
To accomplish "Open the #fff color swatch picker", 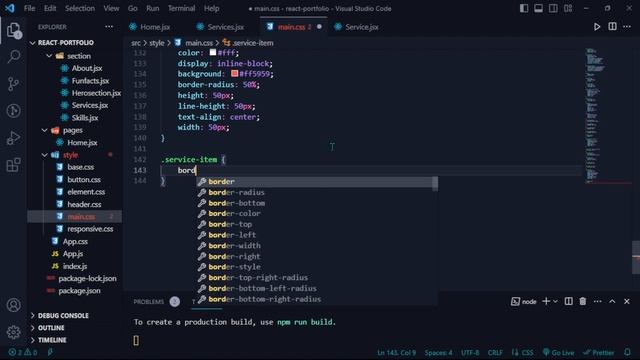I will pos(213,52).
